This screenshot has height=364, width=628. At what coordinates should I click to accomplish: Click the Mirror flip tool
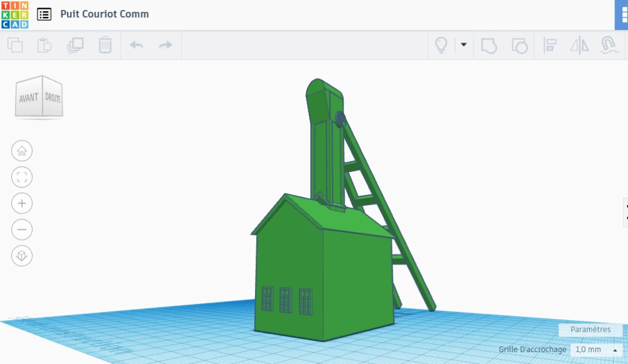click(579, 45)
